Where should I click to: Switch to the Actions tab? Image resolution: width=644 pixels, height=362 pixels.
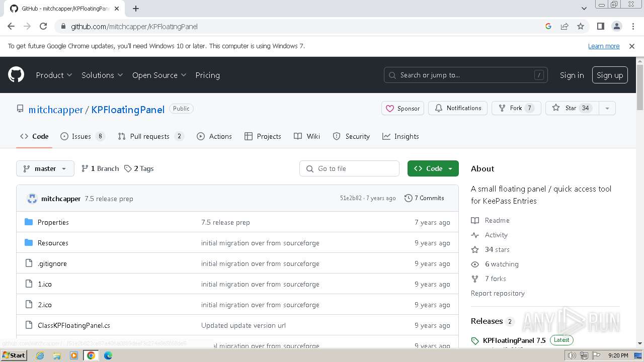coord(214,136)
